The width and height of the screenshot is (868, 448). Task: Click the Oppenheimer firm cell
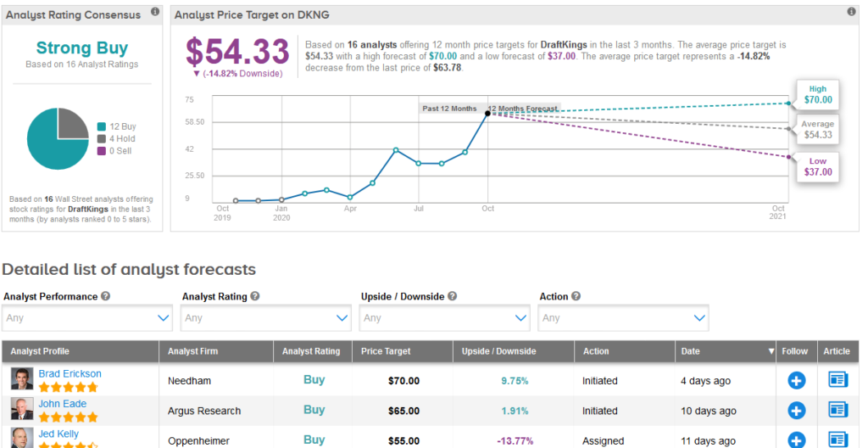pos(198,441)
